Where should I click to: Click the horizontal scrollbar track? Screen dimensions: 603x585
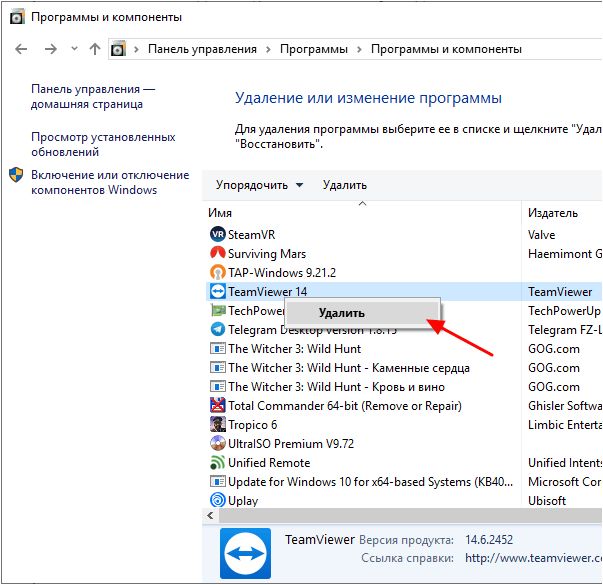[x=410, y=515]
